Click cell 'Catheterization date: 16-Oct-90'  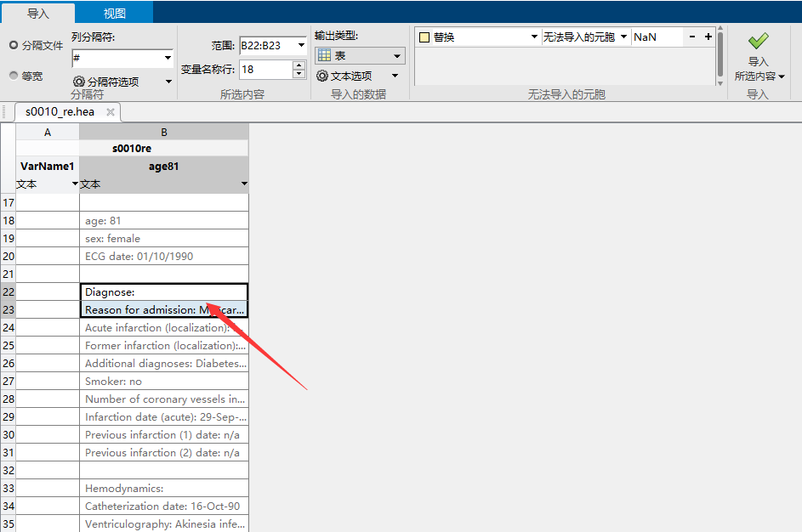point(163,507)
